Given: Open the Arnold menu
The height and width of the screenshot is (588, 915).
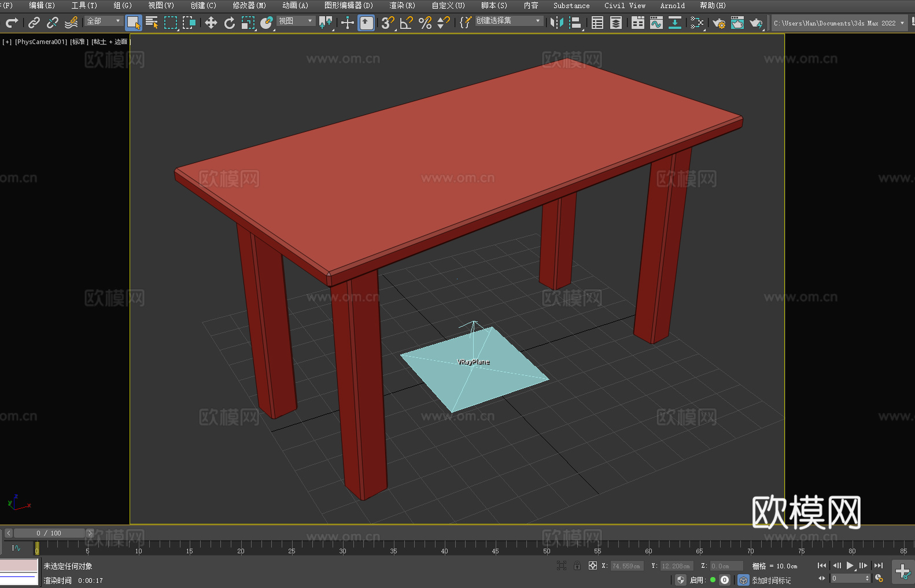Looking at the screenshot, I should [672, 5].
